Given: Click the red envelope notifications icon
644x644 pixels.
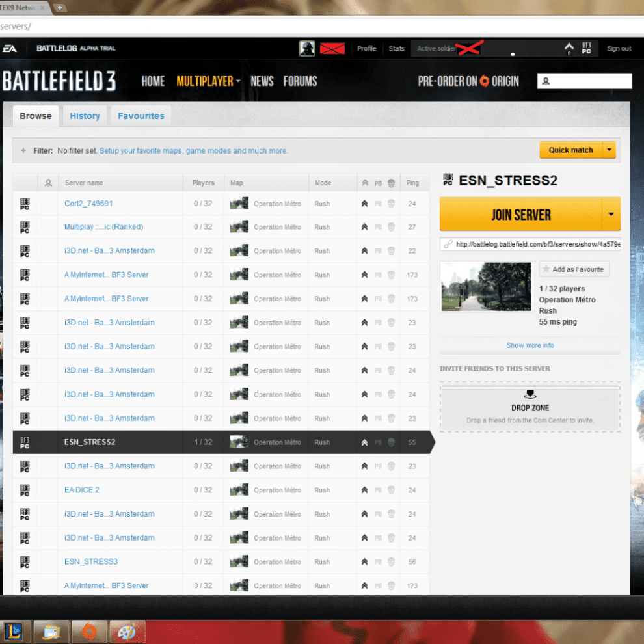Looking at the screenshot, I should tap(332, 47).
